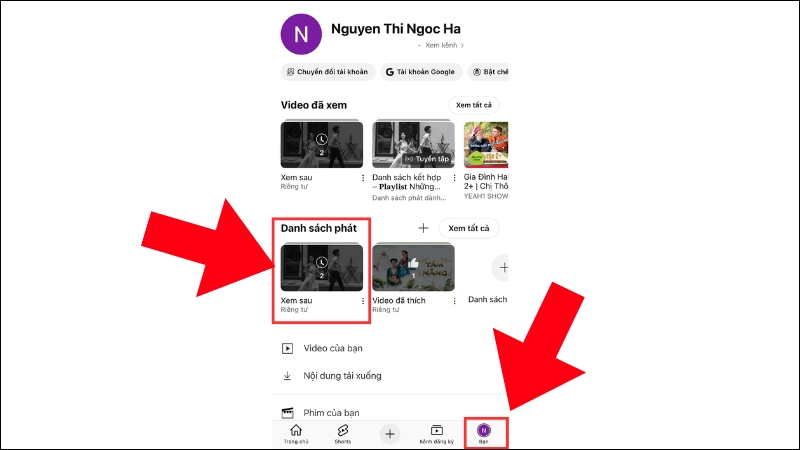This screenshot has height=450, width=800.
Task: Click the Phim của bạn clapperboard icon
Action: [287, 412]
